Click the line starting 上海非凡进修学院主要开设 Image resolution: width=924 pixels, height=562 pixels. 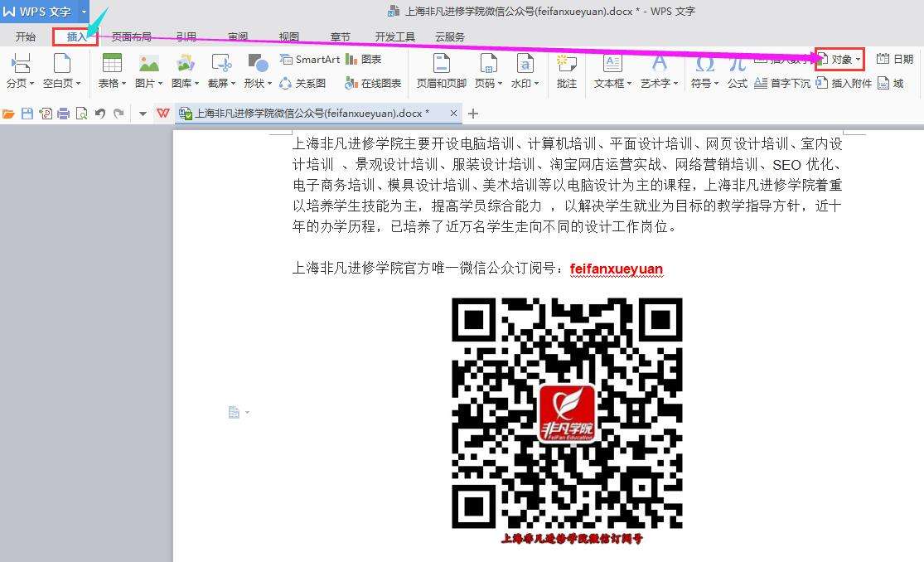point(568,144)
